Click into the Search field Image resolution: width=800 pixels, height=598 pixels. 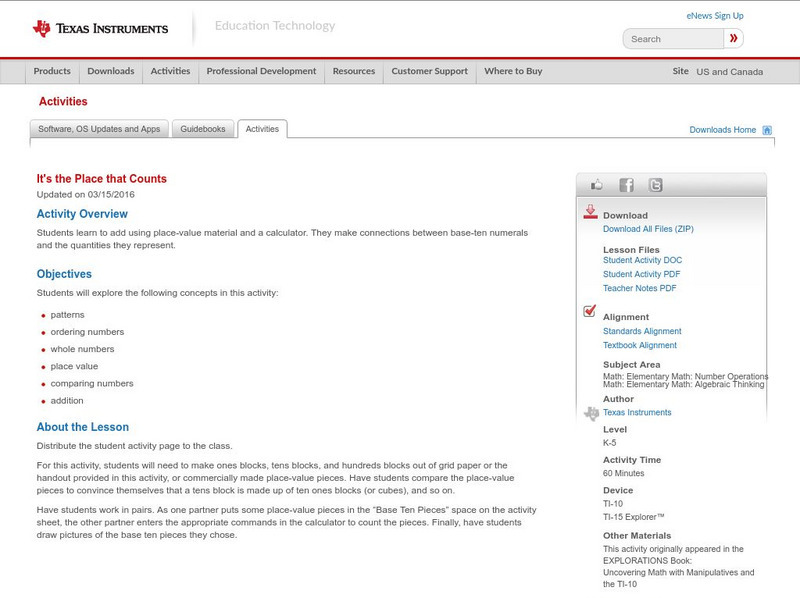673,39
